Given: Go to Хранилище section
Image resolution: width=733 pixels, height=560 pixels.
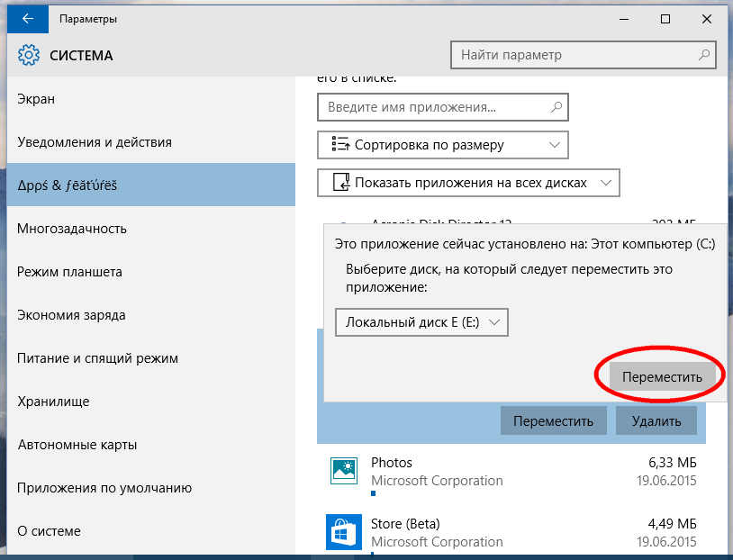Looking at the screenshot, I should tap(53, 402).
